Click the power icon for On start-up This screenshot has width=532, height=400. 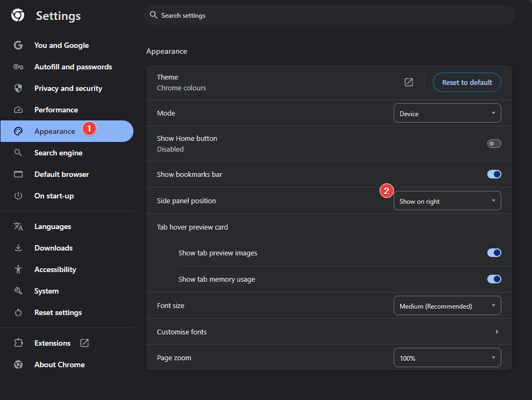18,196
